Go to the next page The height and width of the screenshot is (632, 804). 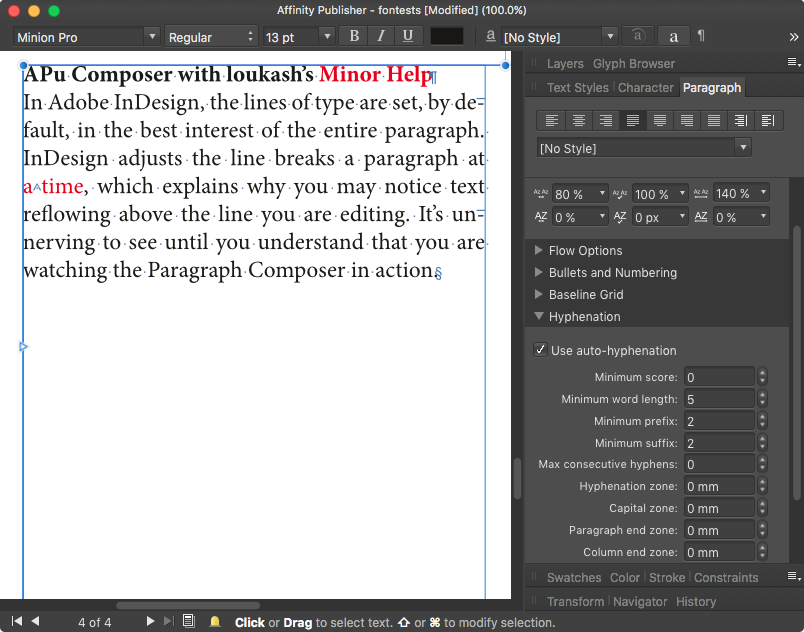(x=150, y=621)
